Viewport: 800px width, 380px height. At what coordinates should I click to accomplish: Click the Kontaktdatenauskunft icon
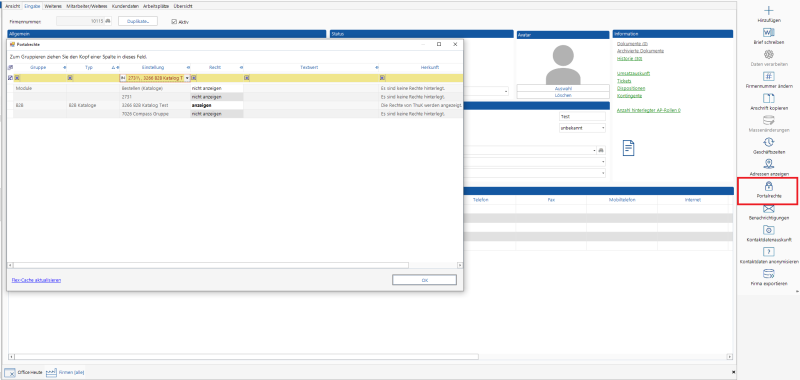(x=769, y=230)
